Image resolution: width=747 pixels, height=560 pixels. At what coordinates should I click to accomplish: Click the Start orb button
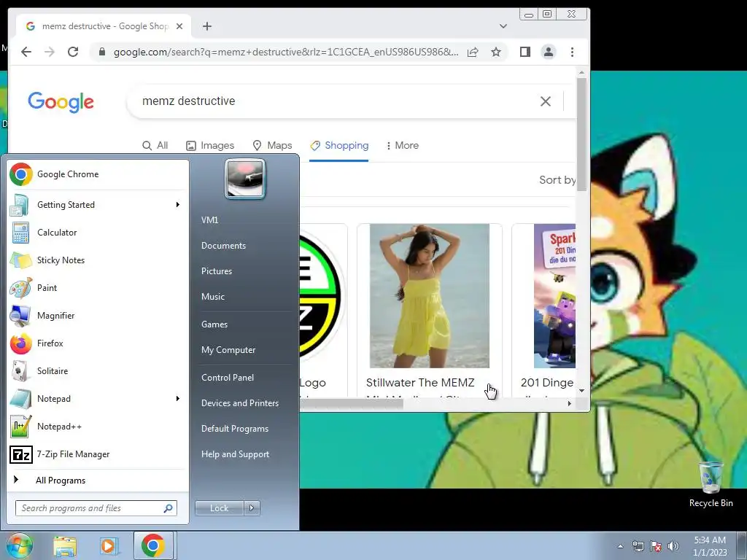[x=19, y=545]
